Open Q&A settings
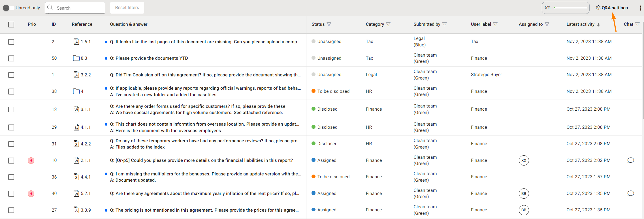This screenshot has width=644, height=219. (612, 8)
